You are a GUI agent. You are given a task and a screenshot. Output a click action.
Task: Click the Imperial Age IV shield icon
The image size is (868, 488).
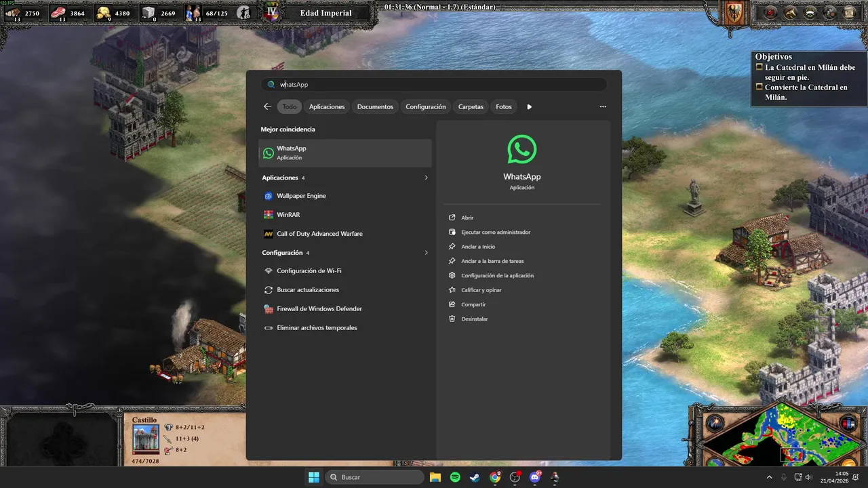pyautogui.click(x=273, y=12)
